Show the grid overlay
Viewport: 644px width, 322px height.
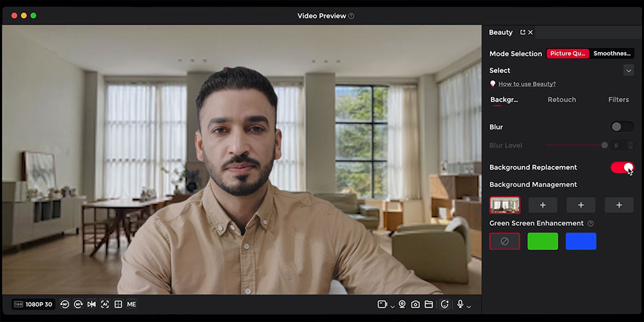pyautogui.click(x=118, y=305)
